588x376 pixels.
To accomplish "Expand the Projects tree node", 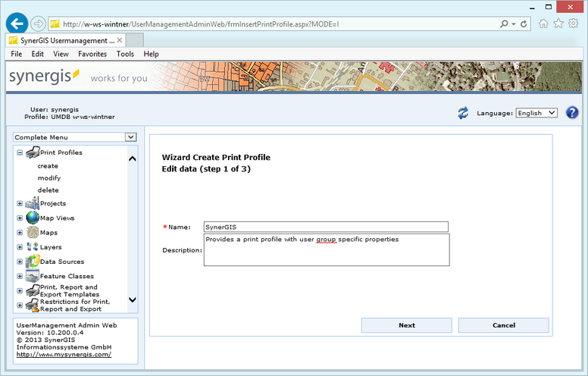I will [20, 203].
